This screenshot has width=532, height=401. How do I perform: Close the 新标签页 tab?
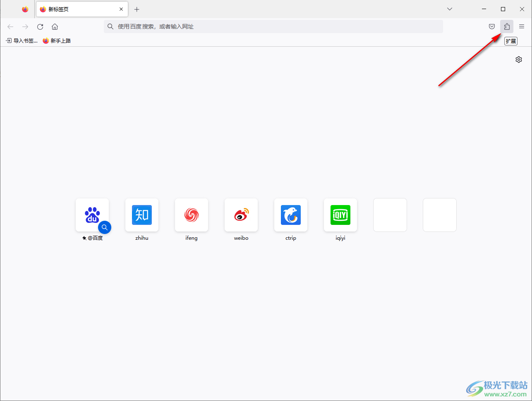point(121,9)
